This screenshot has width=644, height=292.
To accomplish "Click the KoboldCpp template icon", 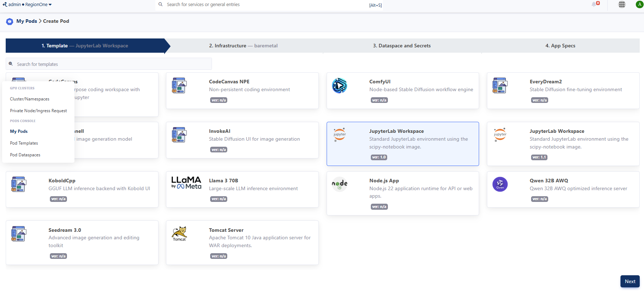I will point(19,184).
